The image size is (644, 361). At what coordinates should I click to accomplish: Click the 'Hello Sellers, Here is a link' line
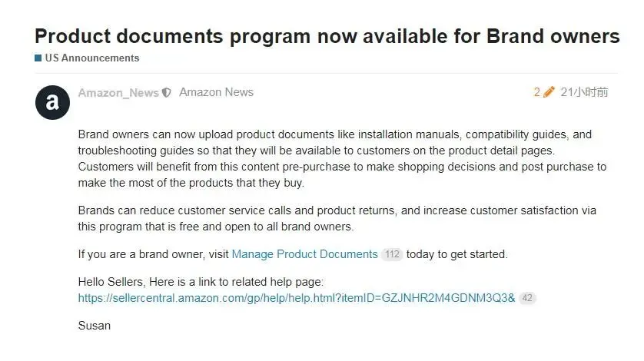pos(201,282)
